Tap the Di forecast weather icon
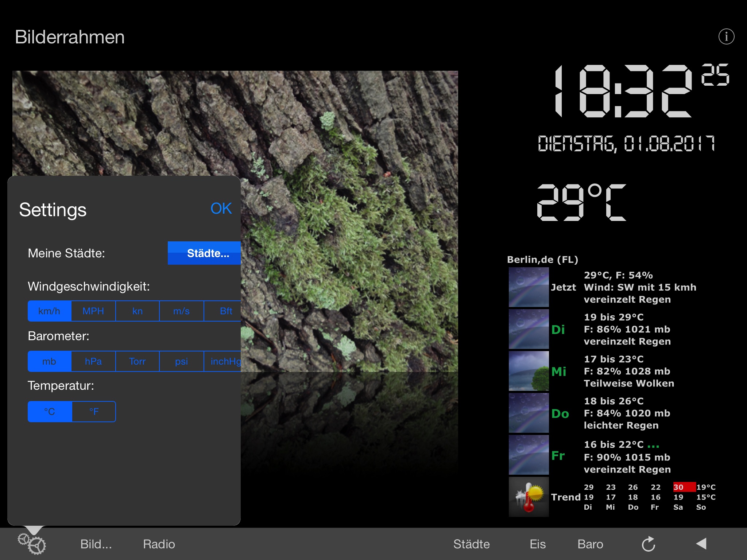Viewport: 747px width, 560px height. (x=529, y=329)
